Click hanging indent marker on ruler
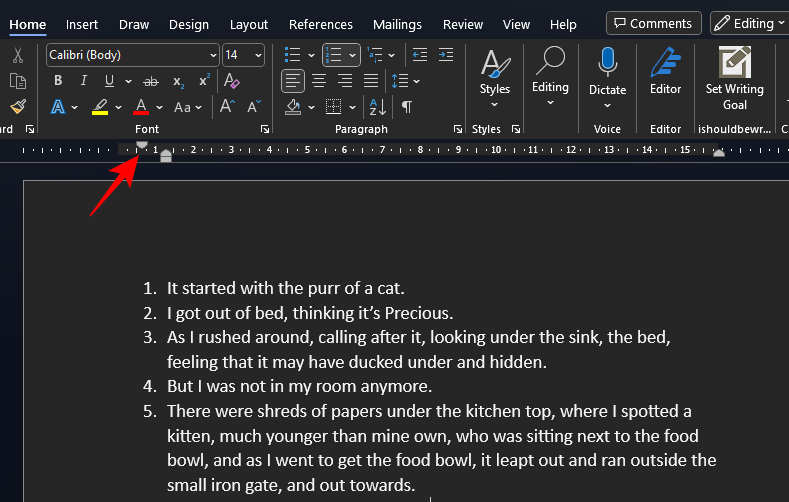 pos(166,153)
